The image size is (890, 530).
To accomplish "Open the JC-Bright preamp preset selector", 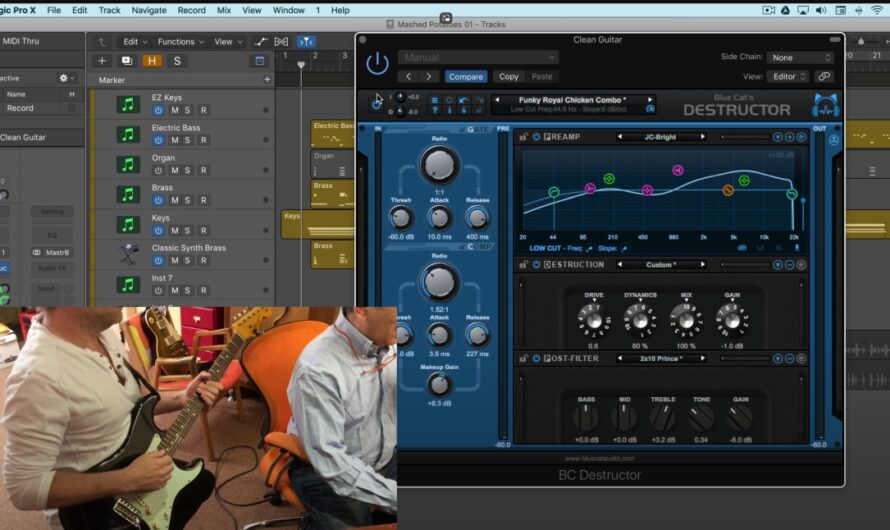I will (x=661, y=137).
